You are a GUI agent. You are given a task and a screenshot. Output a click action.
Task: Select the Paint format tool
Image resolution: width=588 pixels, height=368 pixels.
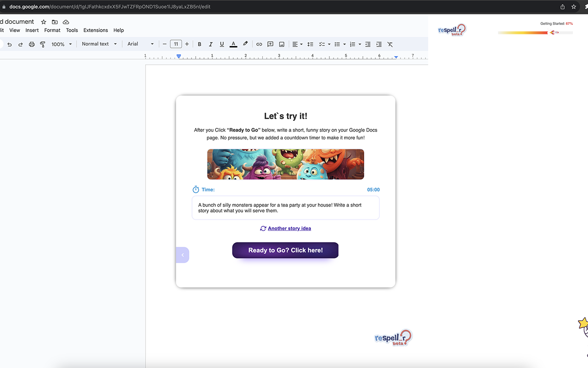(x=42, y=44)
